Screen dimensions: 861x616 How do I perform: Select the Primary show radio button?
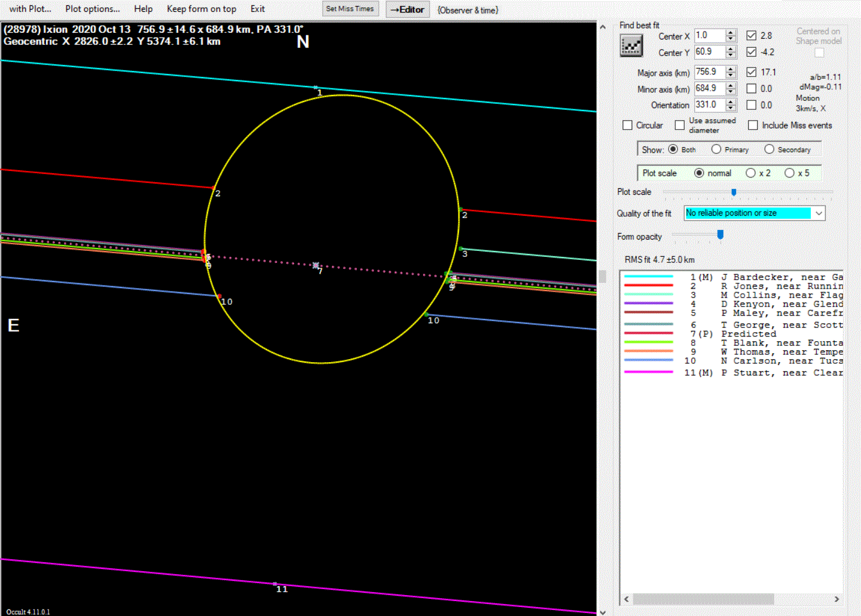pos(716,149)
